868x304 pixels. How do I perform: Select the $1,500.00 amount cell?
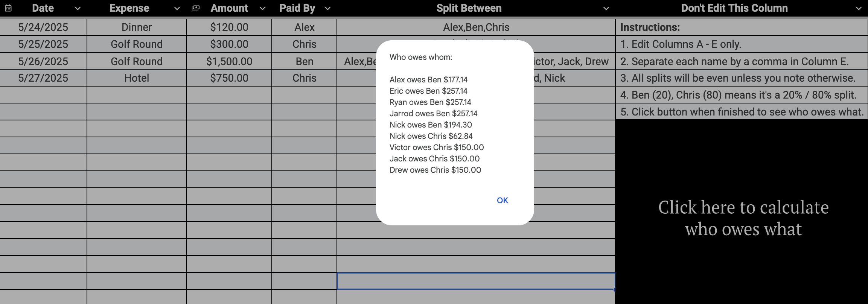229,61
